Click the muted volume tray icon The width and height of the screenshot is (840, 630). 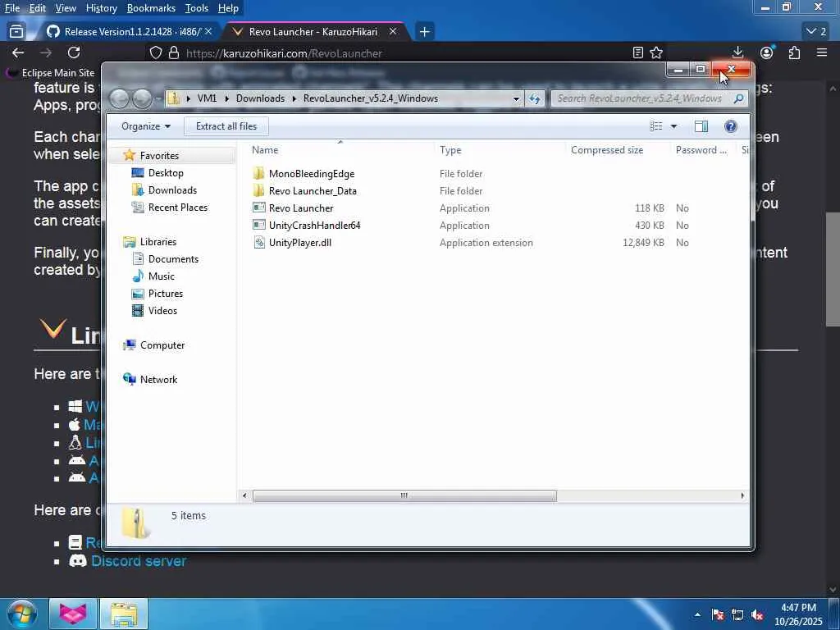(757, 615)
